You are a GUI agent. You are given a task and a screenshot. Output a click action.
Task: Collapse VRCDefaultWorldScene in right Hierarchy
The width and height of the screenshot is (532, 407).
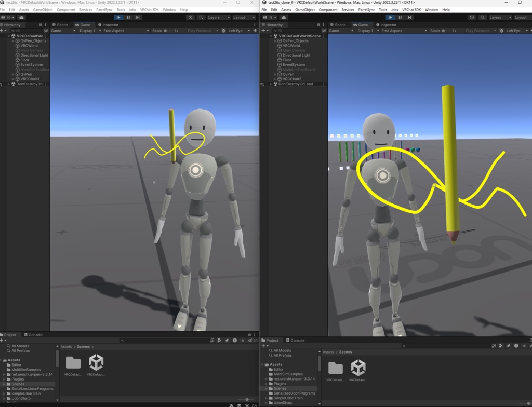[x=271, y=36]
